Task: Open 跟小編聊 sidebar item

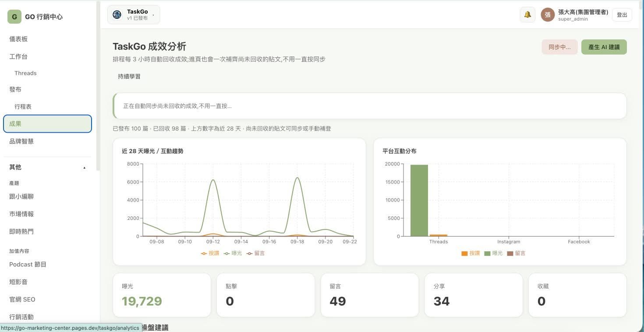Action: click(47, 196)
